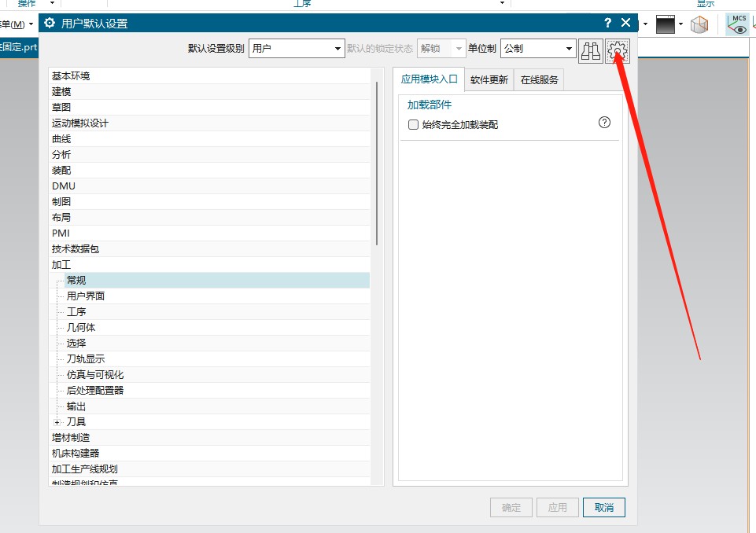Open the 菜单(M) dropdown
This screenshot has height=533, width=756.
(17, 24)
